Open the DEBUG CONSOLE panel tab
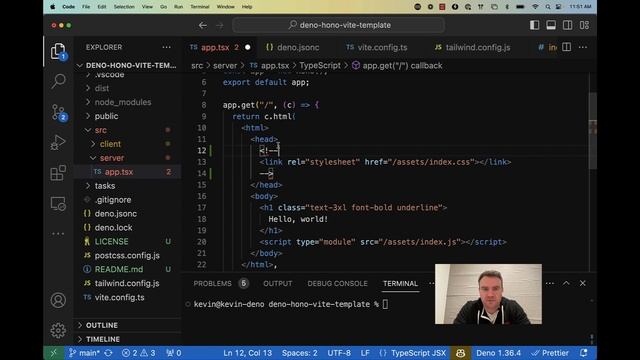The height and width of the screenshot is (360, 640). pyautogui.click(x=338, y=283)
